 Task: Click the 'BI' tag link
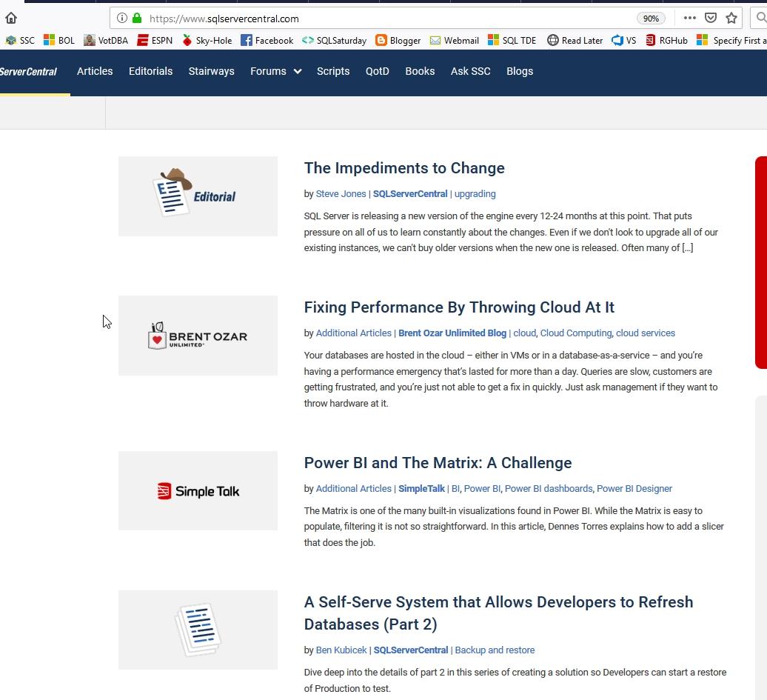click(455, 489)
